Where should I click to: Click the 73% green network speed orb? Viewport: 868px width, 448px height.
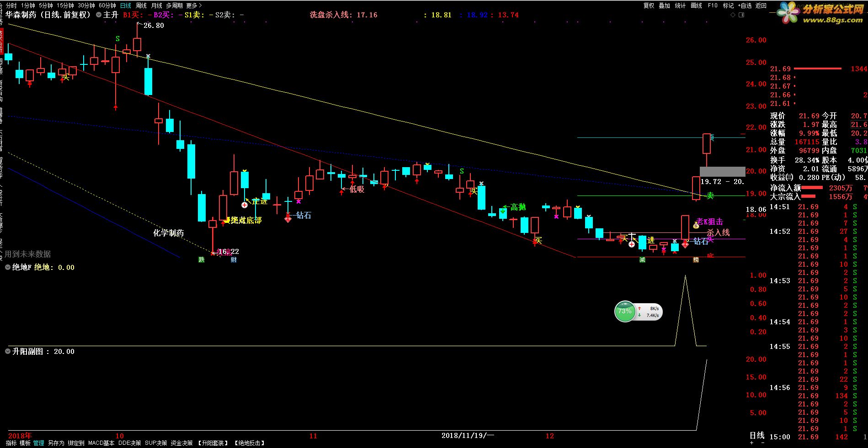(625, 311)
